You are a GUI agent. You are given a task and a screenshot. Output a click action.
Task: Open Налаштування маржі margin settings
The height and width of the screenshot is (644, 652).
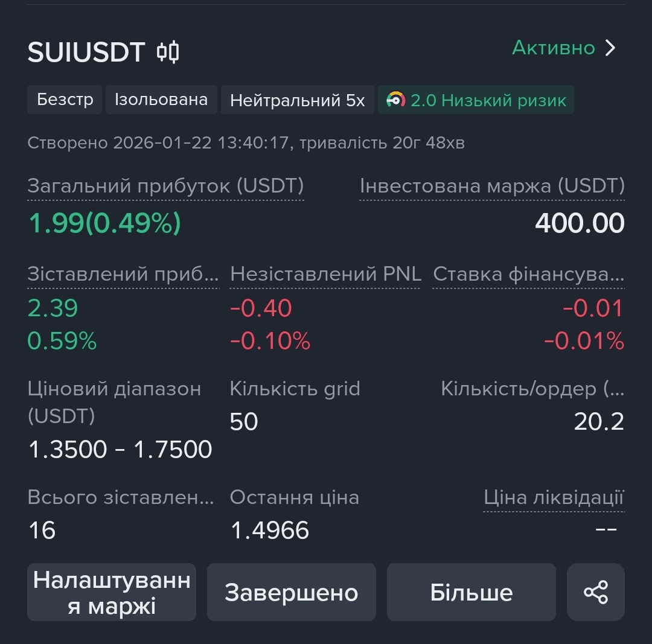112,592
